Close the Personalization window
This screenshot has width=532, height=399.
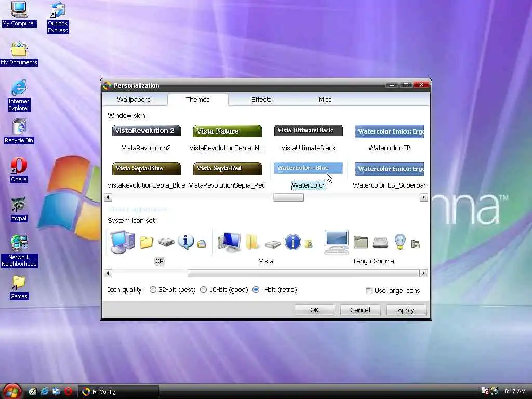click(421, 85)
